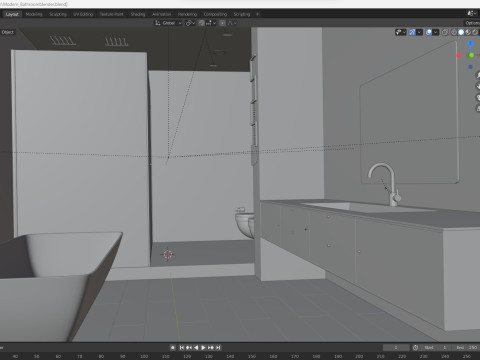Viewport: 480px width, 360px height.
Task: Add a new workspace with plus button
Action: coord(257,14)
